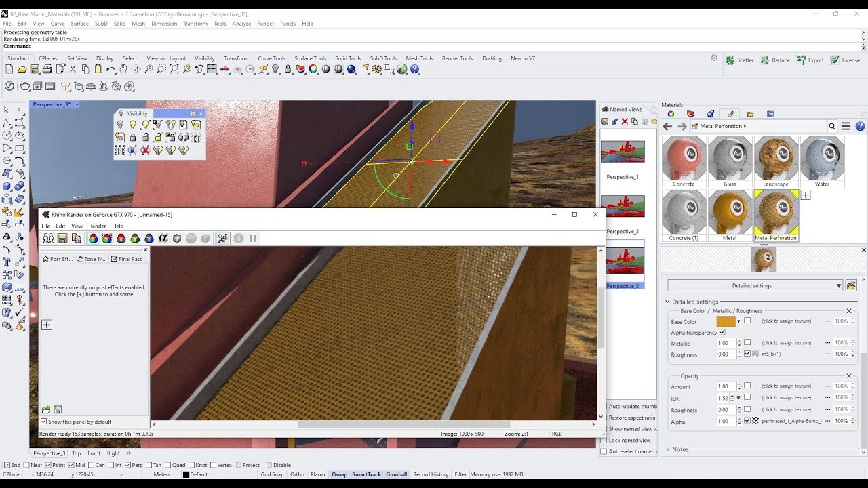Click the Pause render icon
The image size is (868, 488).
coord(253,239)
